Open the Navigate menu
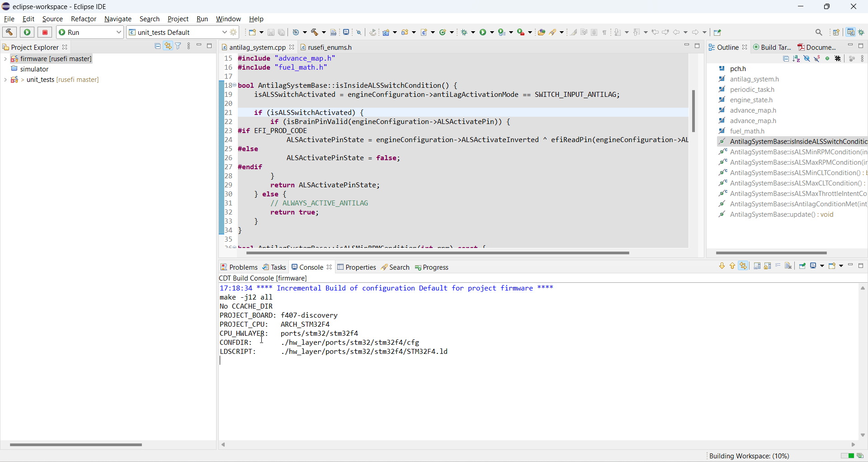This screenshot has width=868, height=462. pos(118,19)
